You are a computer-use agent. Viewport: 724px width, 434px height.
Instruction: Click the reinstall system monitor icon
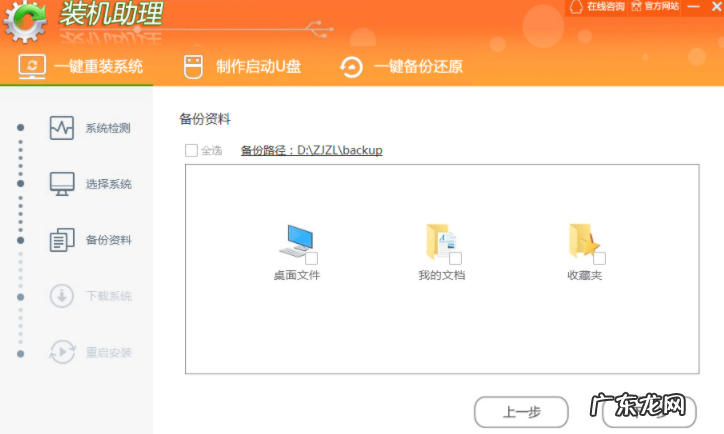pos(32,66)
